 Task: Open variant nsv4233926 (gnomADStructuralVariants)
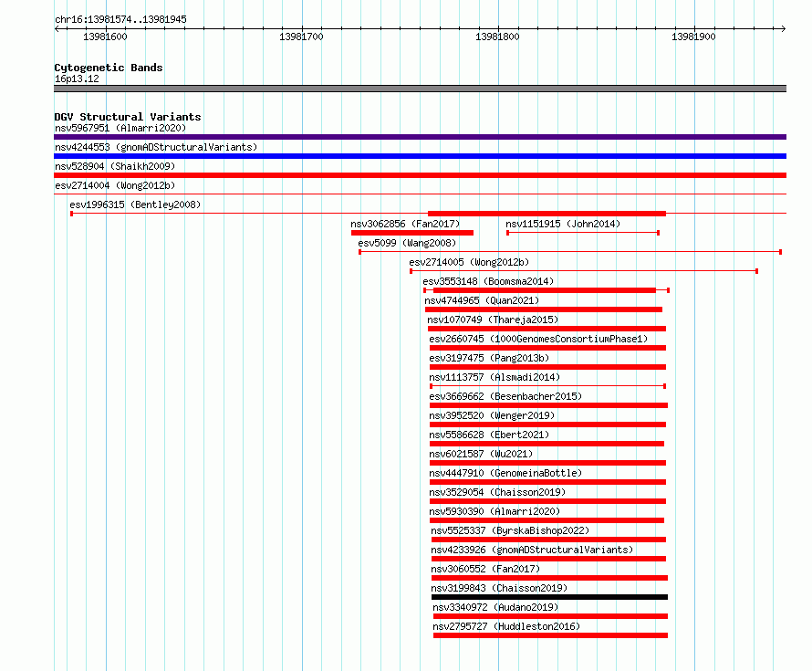point(532,550)
